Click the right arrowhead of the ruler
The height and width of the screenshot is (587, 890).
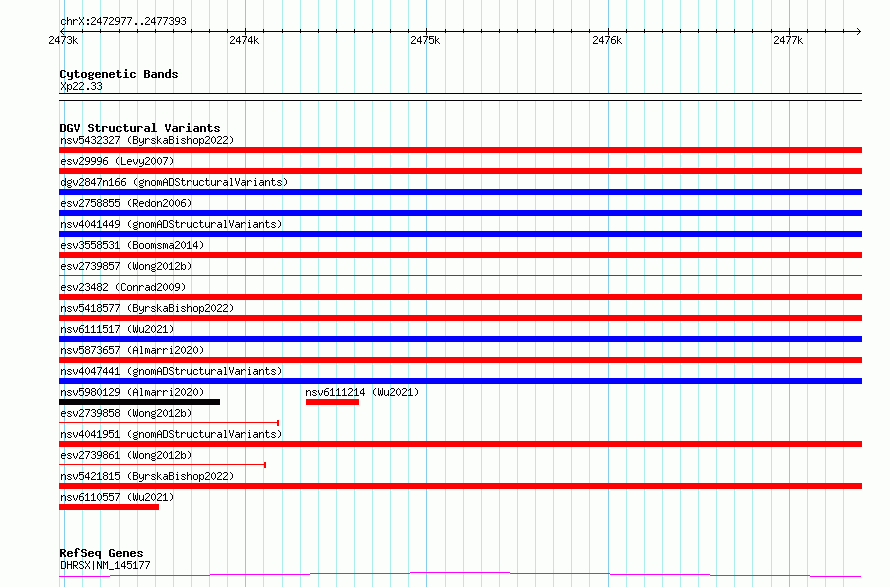point(859,31)
